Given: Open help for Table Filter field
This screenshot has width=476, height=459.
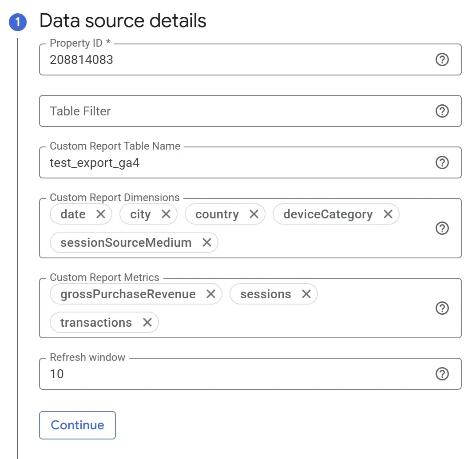Looking at the screenshot, I should pos(442,111).
